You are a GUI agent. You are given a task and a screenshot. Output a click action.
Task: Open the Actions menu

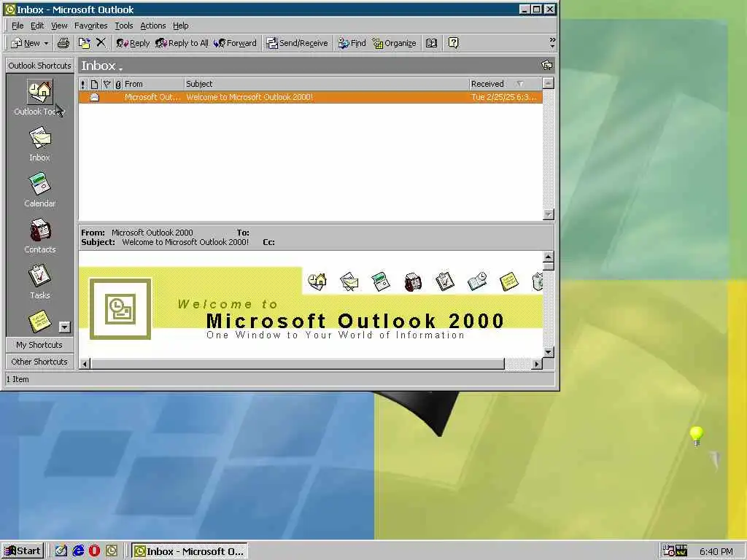point(153,26)
